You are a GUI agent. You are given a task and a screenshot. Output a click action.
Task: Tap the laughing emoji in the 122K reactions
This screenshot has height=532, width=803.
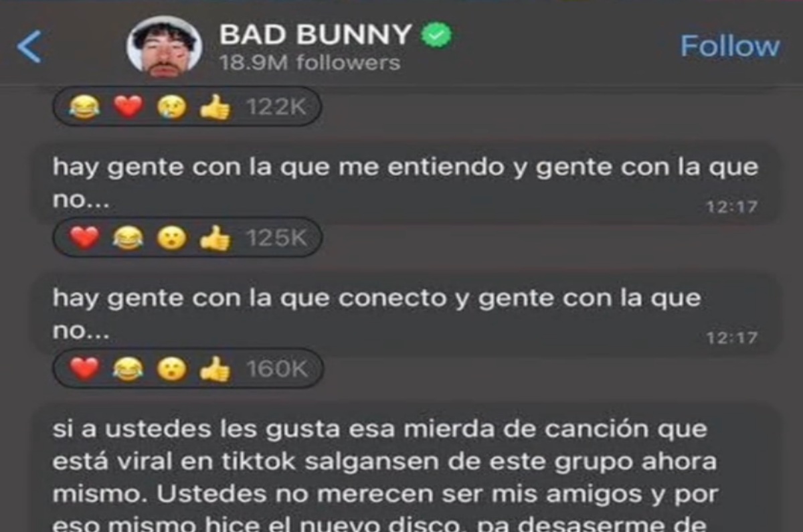pyautogui.click(x=84, y=107)
